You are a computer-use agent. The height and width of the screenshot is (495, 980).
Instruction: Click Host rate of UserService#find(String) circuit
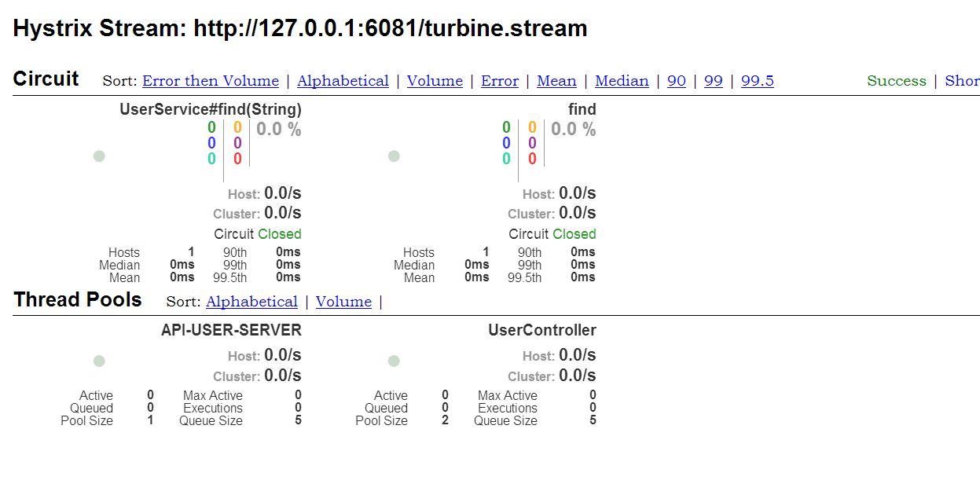click(x=283, y=193)
